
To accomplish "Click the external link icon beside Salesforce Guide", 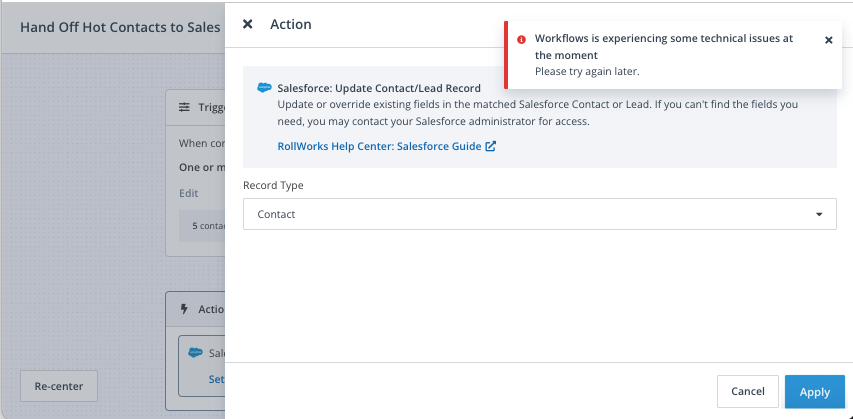I will click(490, 146).
